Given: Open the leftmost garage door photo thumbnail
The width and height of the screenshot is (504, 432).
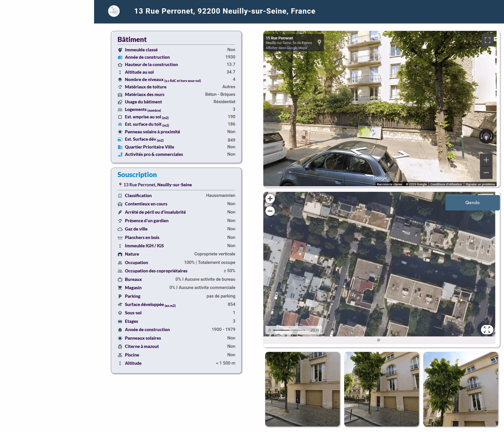Looking at the screenshot, I should coord(302,390).
